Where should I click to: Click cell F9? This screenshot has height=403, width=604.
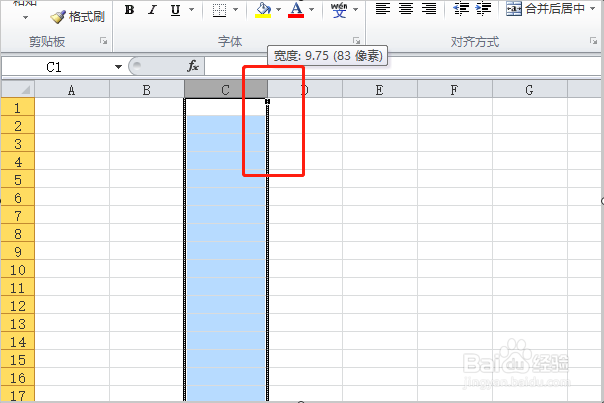tap(455, 251)
